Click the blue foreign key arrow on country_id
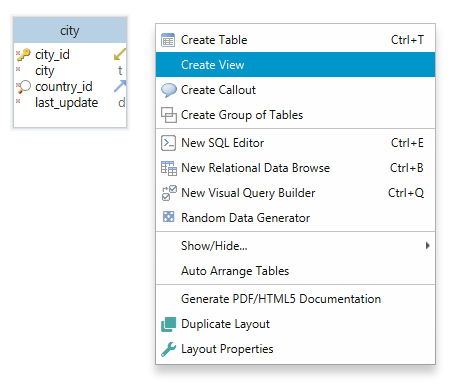 [120, 86]
